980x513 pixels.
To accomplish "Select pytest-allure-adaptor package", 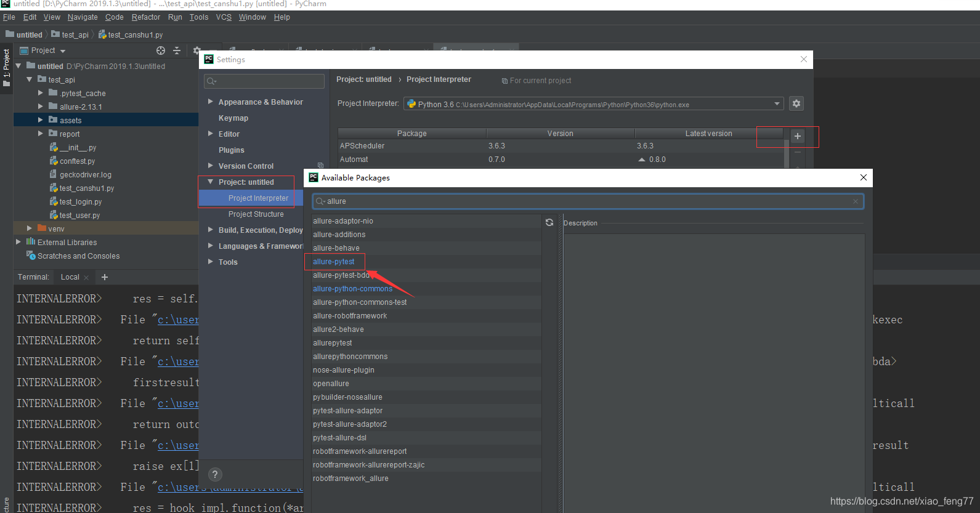I will coord(348,411).
